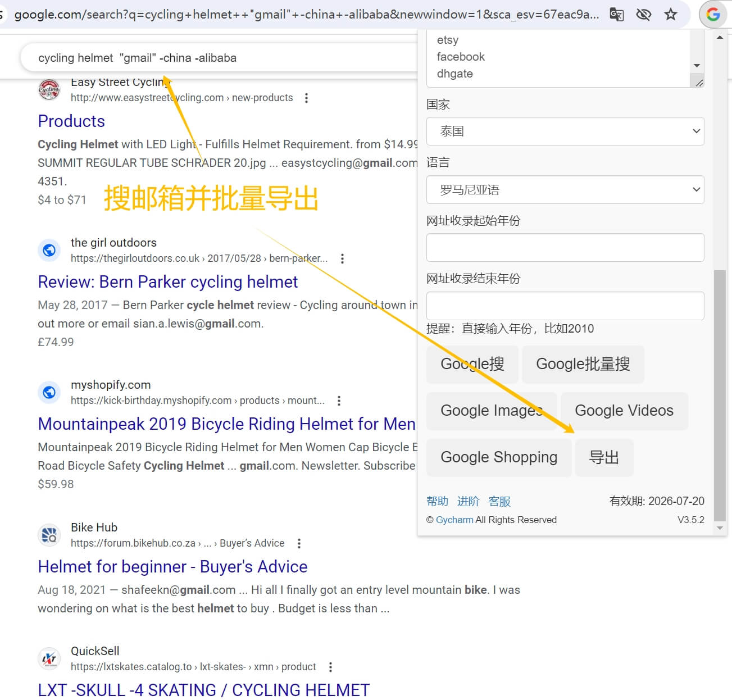Image resolution: width=732 pixels, height=700 pixels.
Task: Open more options for the girl outdoors result
Action: pos(342,258)
